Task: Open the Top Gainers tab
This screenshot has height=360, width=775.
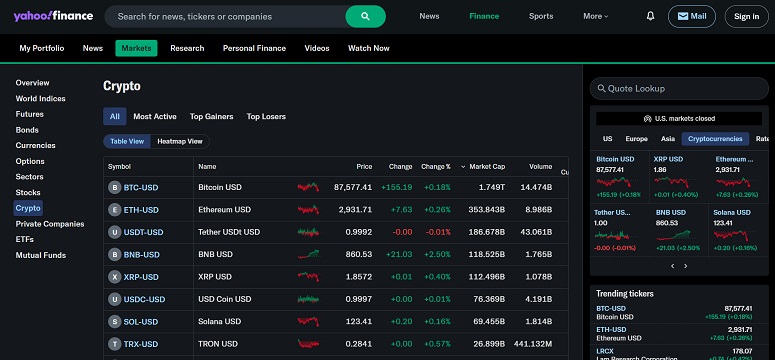Action: [x=212, y=117]
